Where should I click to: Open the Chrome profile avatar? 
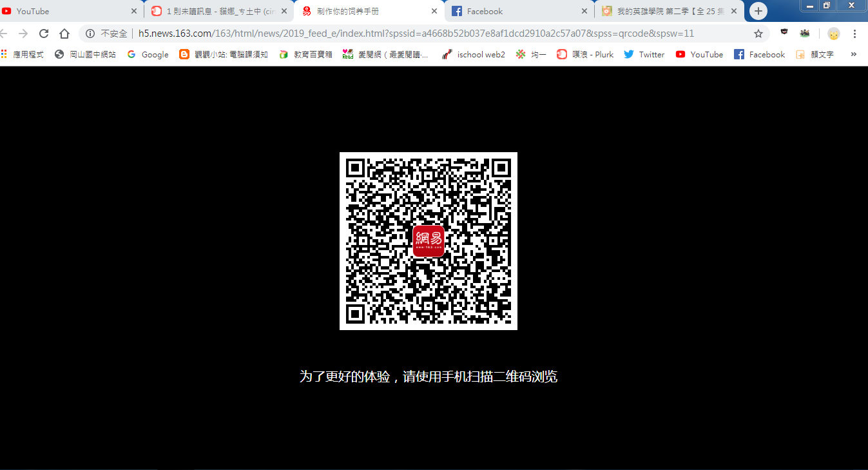point(834,34)
